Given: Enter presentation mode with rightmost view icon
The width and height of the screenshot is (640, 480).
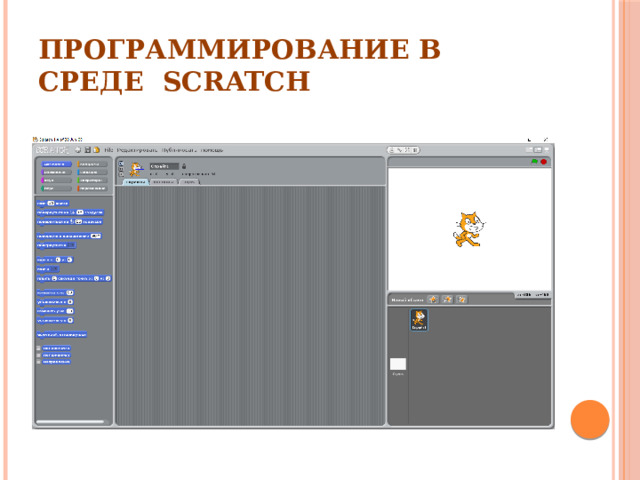Looking at the screenshot, I should (547, 150).
